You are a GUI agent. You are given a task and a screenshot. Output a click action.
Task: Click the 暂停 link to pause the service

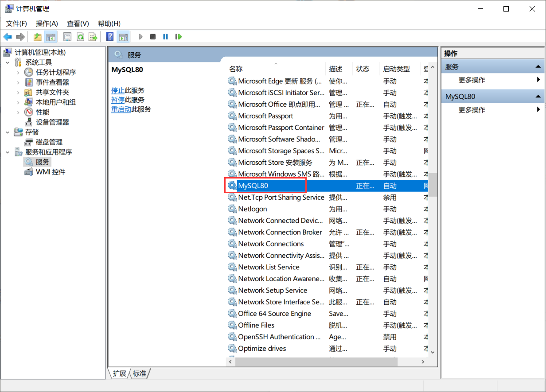pos(118,100)
